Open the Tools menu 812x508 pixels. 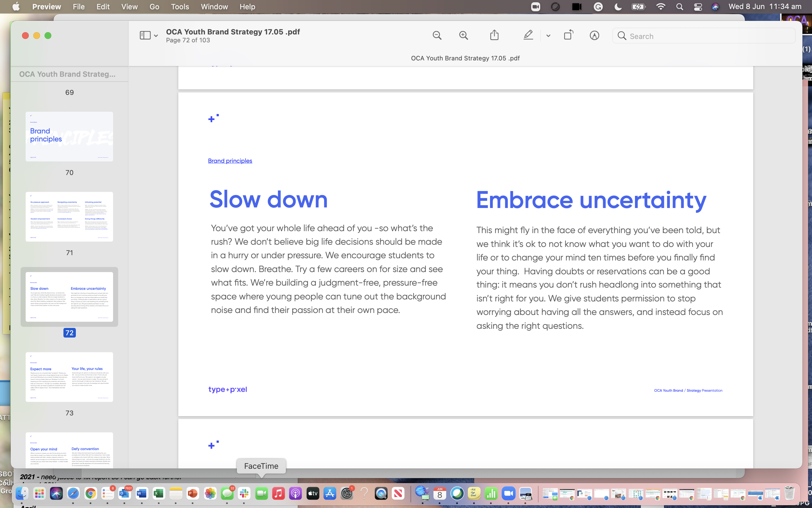click(x=180, y=7)
